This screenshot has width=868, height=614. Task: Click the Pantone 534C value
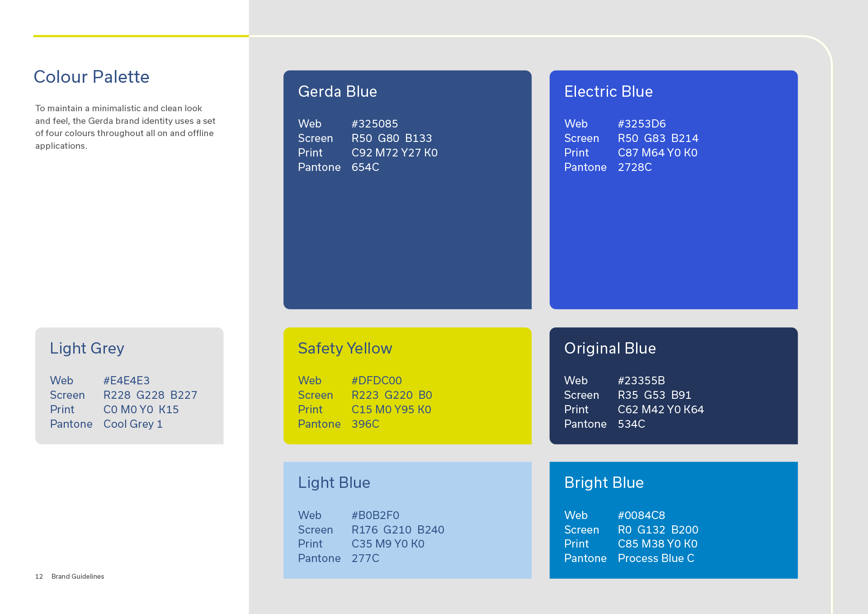click(631, 424)
